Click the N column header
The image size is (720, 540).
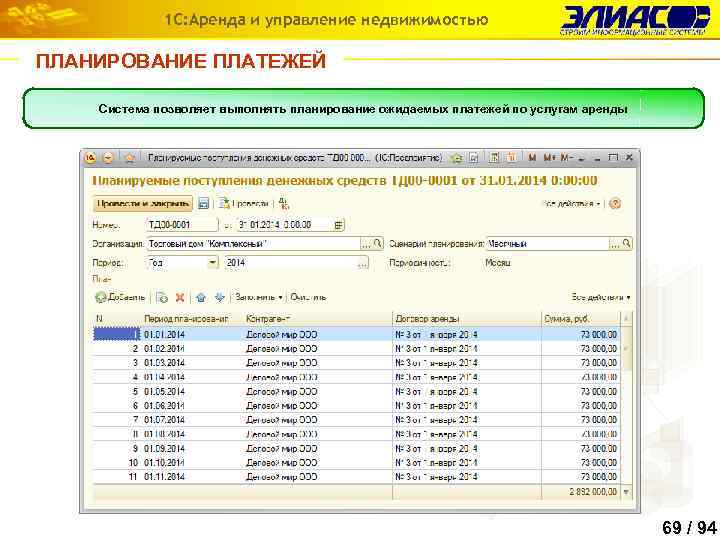pyautogui.click(x=117, y=319)
